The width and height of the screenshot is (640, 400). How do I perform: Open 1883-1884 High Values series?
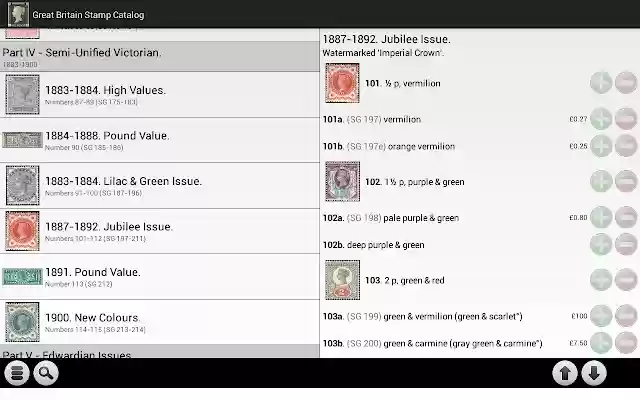pos(160,95)
